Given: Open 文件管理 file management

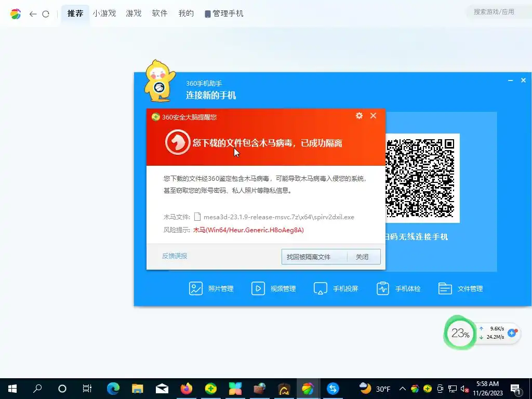Looking at the screenshot, I should 460,289.
